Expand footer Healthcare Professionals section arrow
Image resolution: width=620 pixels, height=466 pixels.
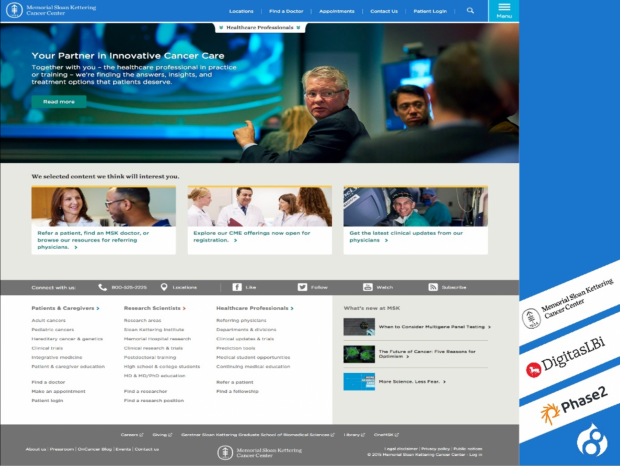292,308
